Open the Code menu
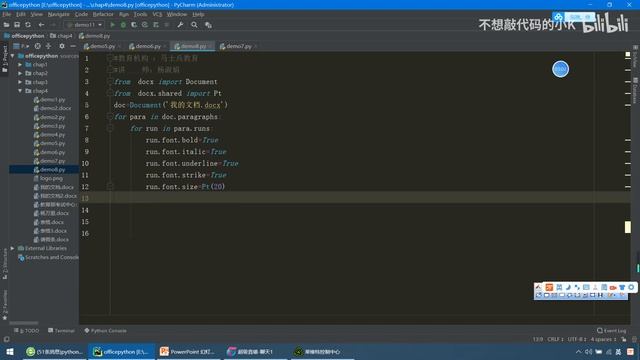 point(81,14)
